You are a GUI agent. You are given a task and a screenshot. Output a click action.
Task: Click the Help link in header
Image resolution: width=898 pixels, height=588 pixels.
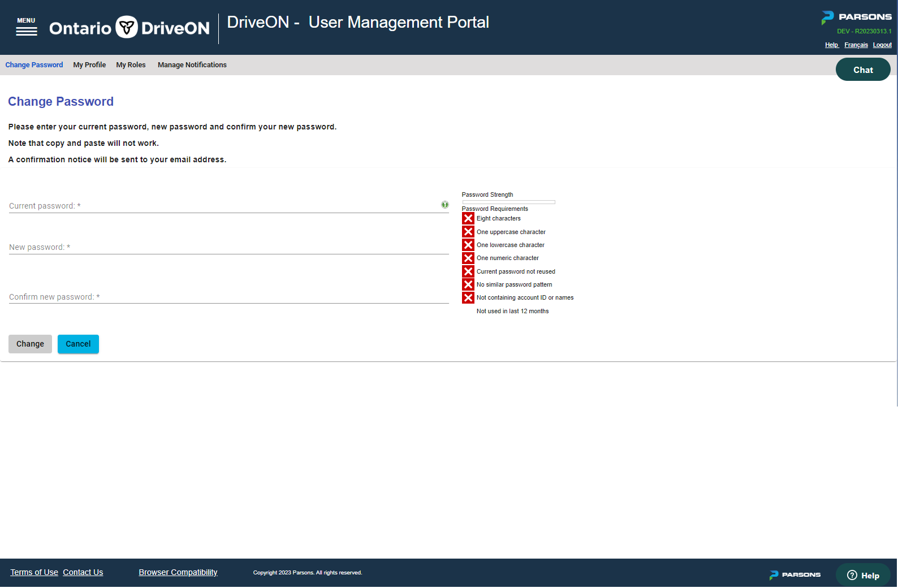(x=831, y=45)
